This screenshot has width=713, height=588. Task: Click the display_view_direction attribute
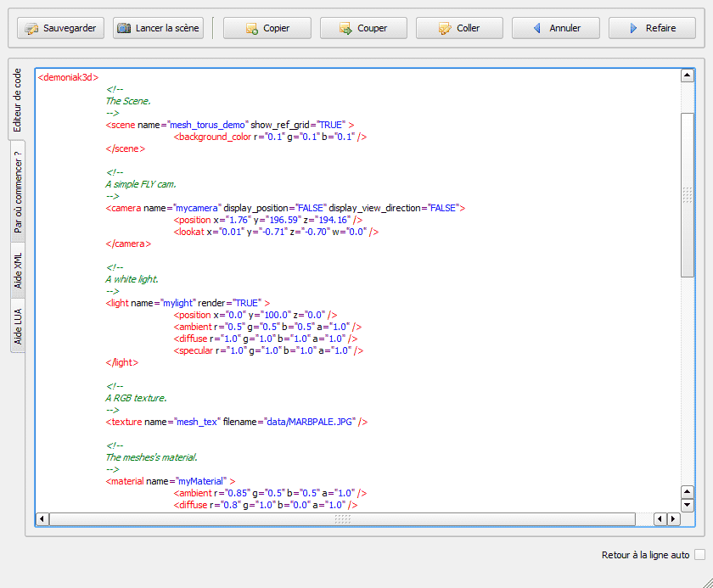tap(374, 208)
